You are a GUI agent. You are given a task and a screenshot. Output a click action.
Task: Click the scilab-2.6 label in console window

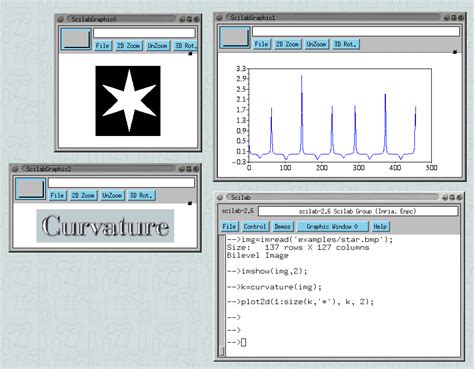pyautogui.click(x=238, y=211)
